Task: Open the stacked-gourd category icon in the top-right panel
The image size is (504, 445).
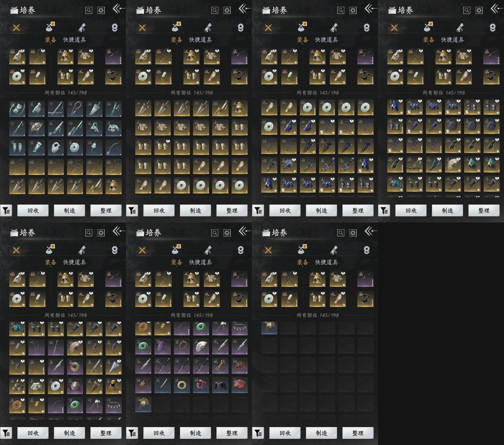Action: pos(493,28)
